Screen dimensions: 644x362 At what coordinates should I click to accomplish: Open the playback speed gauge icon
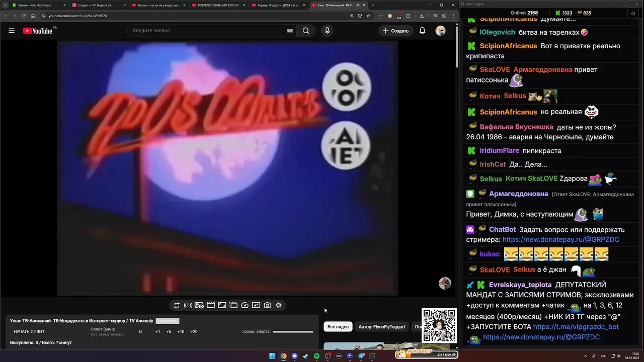[245, 305]
